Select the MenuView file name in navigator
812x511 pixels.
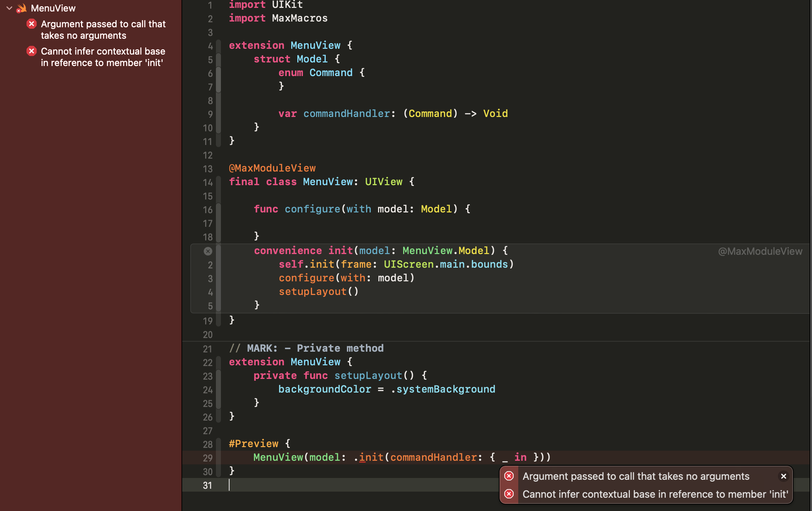(x=53, y=8)
